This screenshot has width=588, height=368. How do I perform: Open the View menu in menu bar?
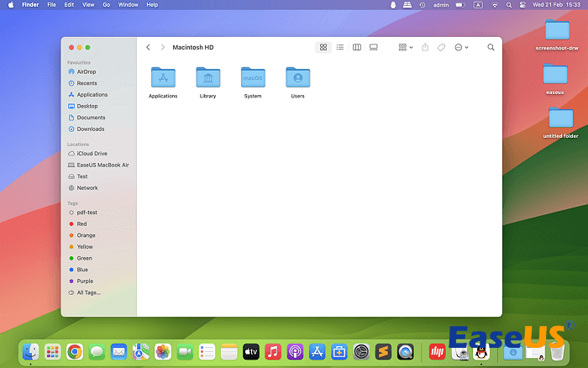(x=87, y=5)
